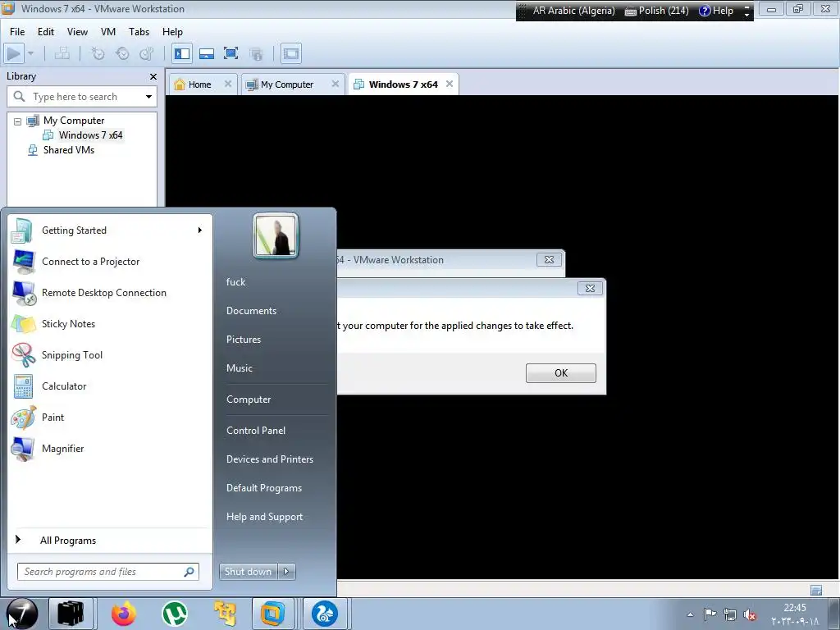Image resolution: width=840 pixels, height=630 pixels.
Task: Click the Shut down button
Action: click(248, 572)
